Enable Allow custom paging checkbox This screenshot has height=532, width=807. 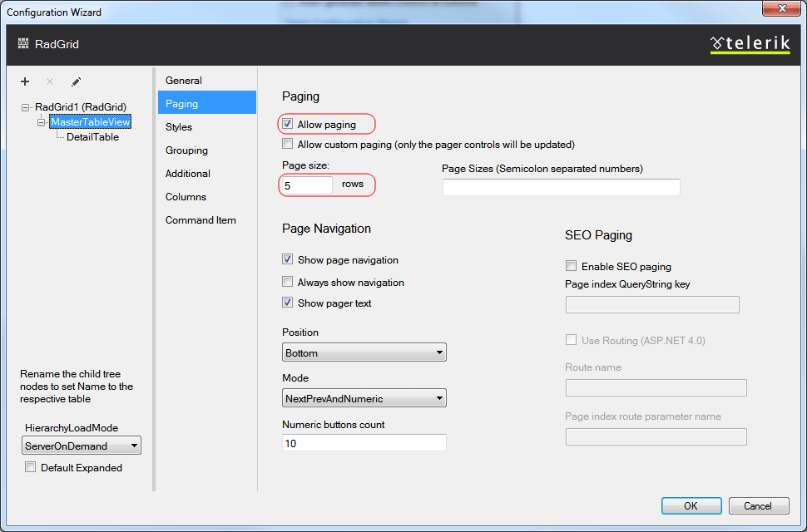288,145
